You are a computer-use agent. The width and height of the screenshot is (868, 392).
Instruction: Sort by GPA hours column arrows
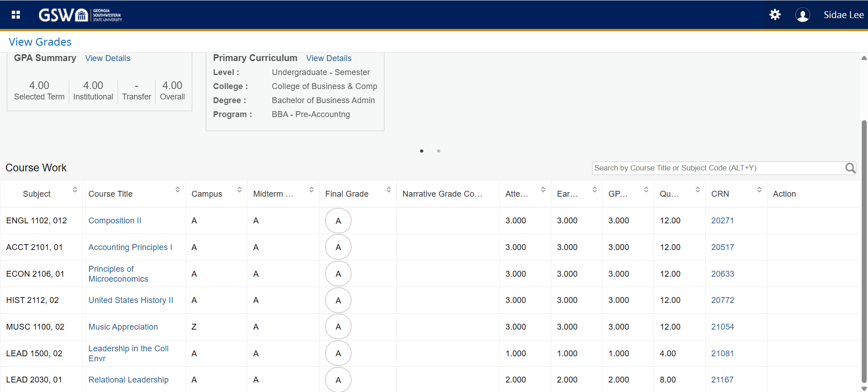tap(646, 190)
